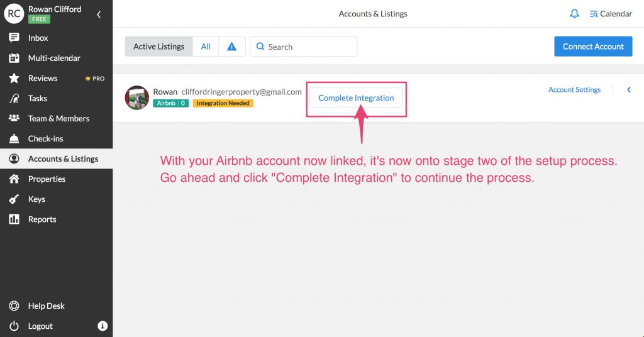The width and height of the screenshot is (644, 337).
Task: Open Check-ins bell icon
Action: tap(14, 138)
